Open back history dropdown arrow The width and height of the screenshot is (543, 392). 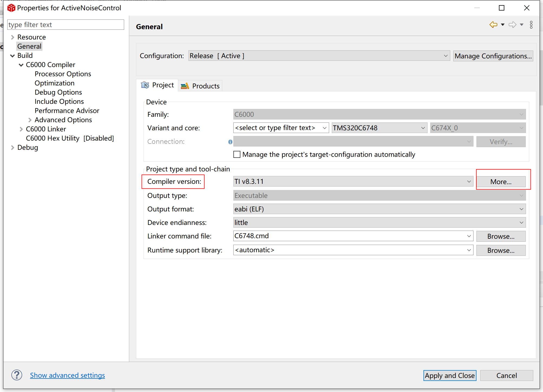(x=503, y=25)
